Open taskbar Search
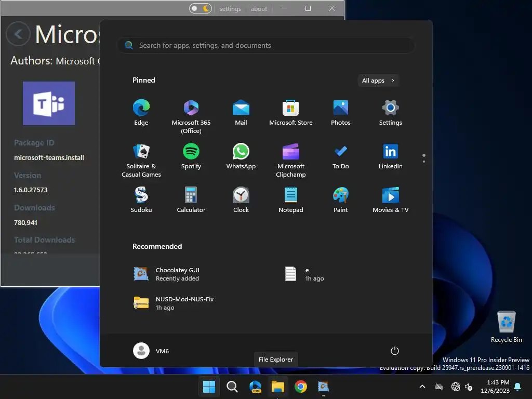The width and height of the screenshot is (532, 399). coord(232,387)
